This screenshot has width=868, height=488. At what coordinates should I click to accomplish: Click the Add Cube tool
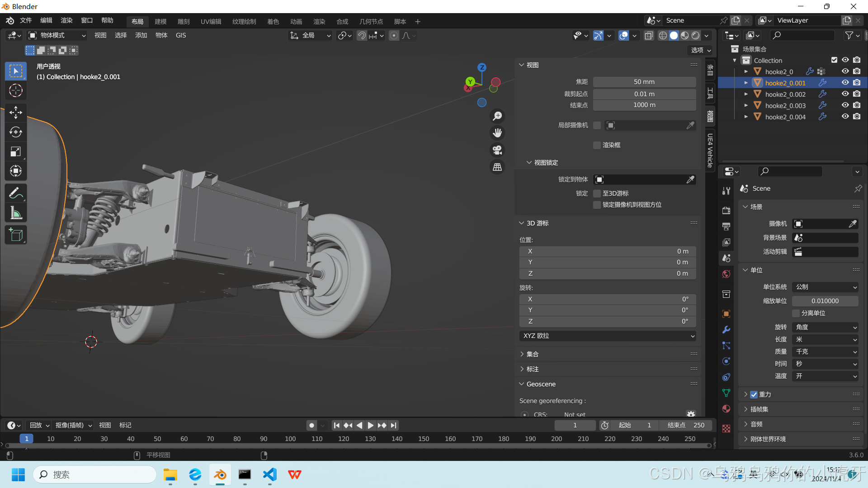pyautogui.click(x=16, y=235)
